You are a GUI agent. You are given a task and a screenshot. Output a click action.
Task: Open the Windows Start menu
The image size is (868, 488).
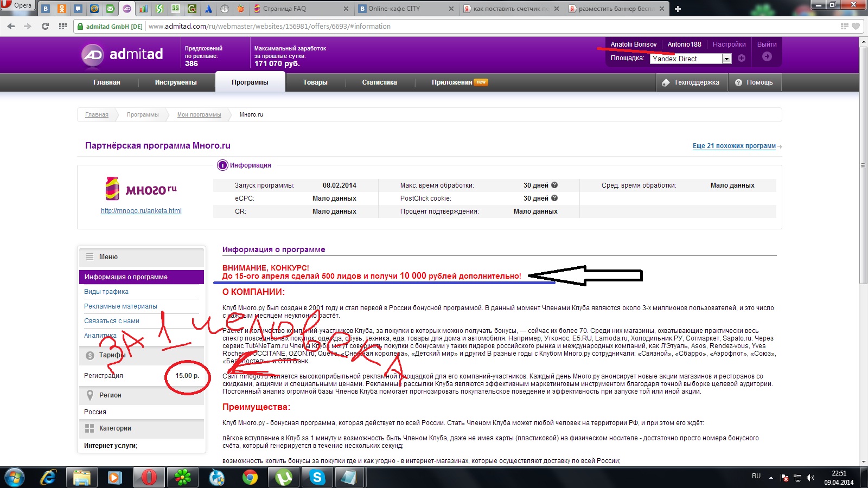[x=15, y=477]
